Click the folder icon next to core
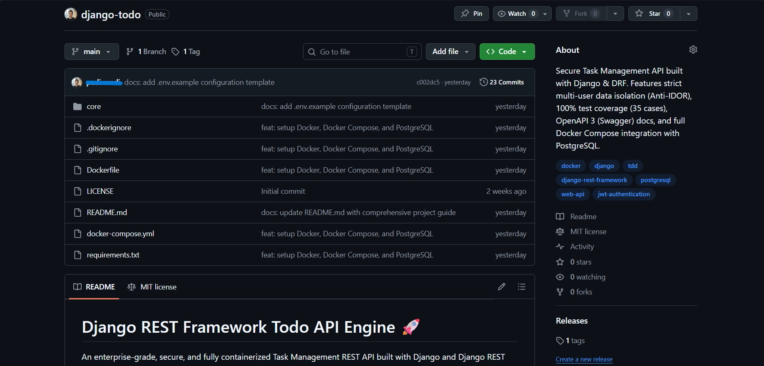 (x=77, y=106)
